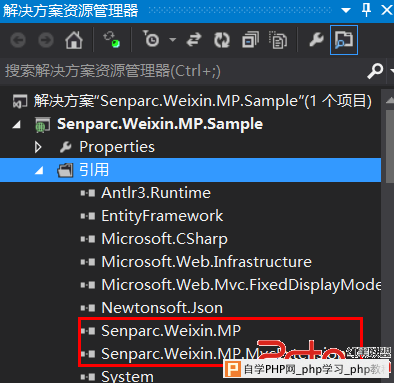Select the System reference
Viewport: 394px width, 383px height.
point(127,377)
